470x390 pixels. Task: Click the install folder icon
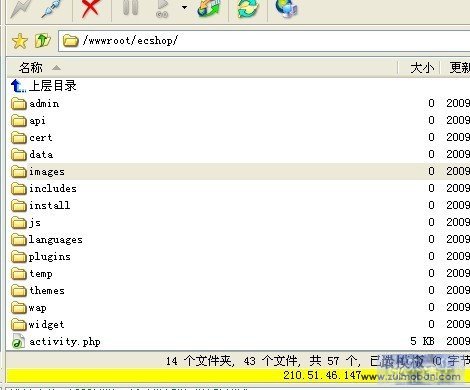click(x=19, y=206)
